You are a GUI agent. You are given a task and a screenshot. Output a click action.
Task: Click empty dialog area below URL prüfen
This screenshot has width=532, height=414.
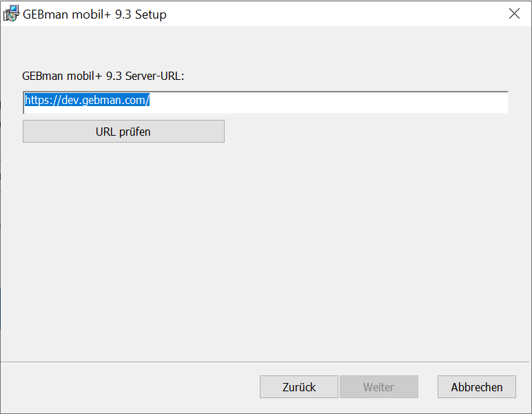pyautogui.click(x=266, y=251)
